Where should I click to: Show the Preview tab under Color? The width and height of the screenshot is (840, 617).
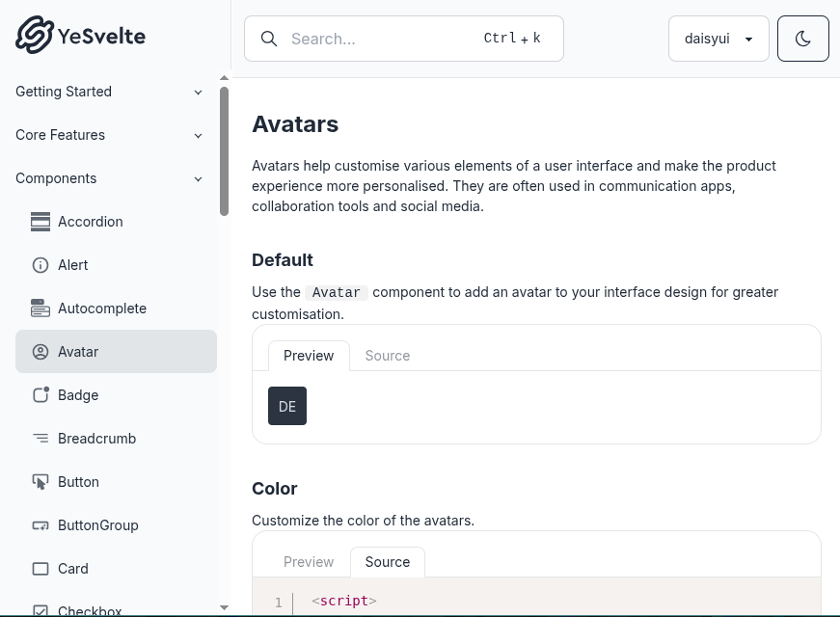point(309,562)
